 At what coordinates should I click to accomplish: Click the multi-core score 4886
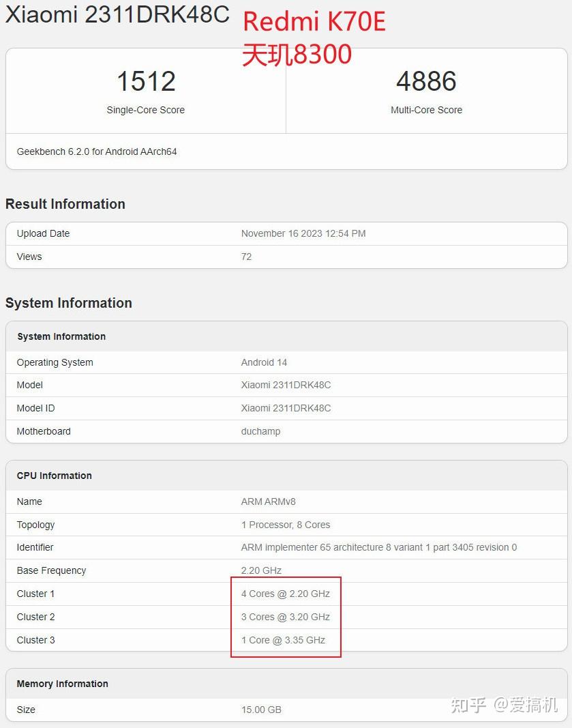[x=426, y=81]
